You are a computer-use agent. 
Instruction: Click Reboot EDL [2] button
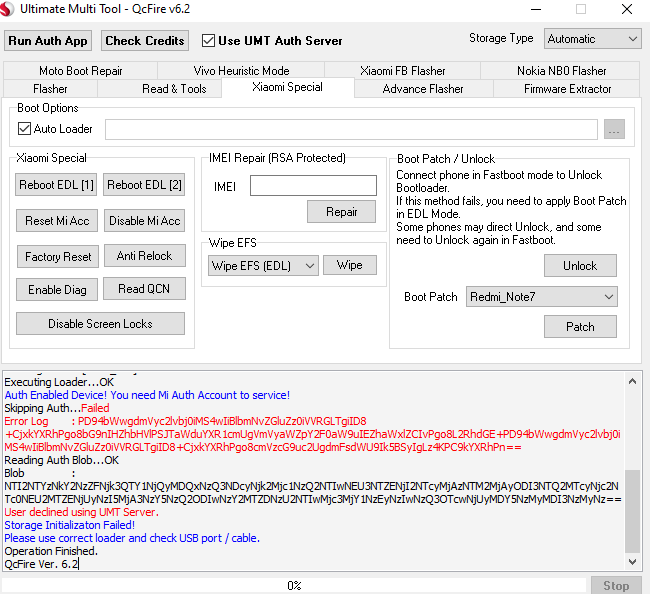coord(144,184)
